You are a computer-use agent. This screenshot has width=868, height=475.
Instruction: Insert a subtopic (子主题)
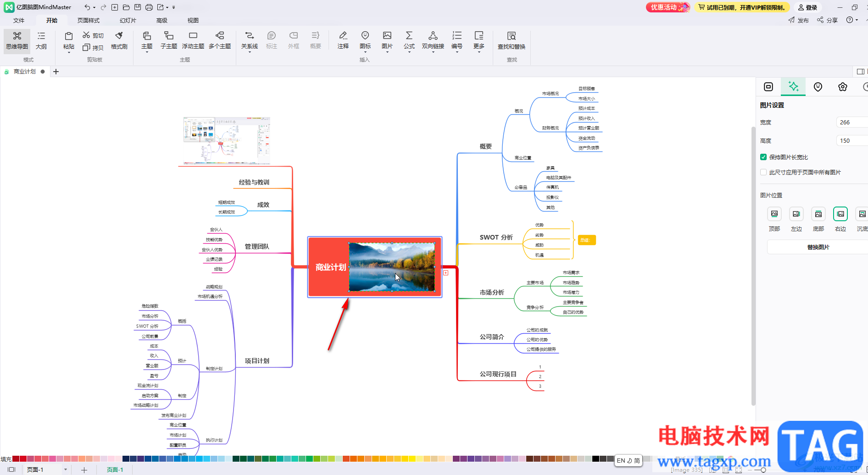coord(169,41)
